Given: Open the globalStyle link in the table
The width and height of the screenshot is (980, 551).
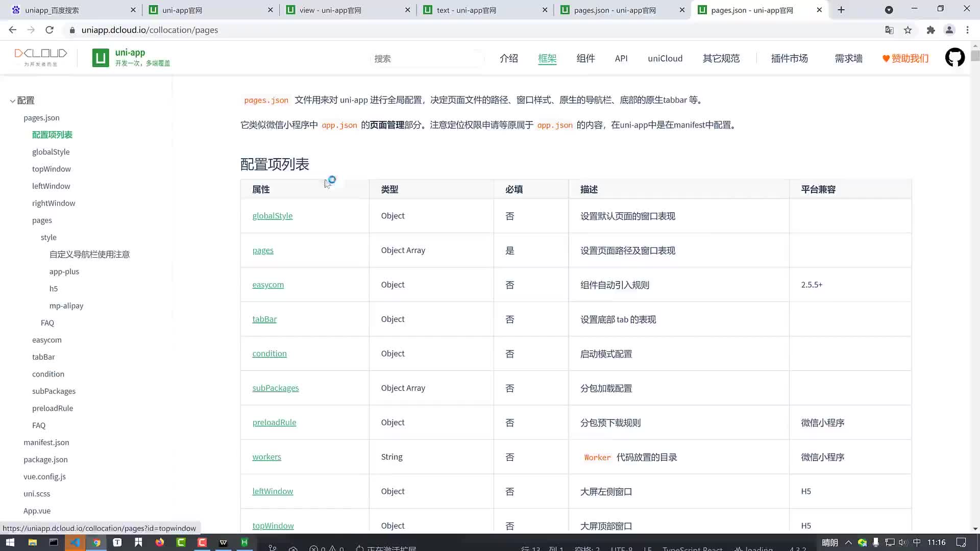Looking at the screenshot, I should (273, 216).
